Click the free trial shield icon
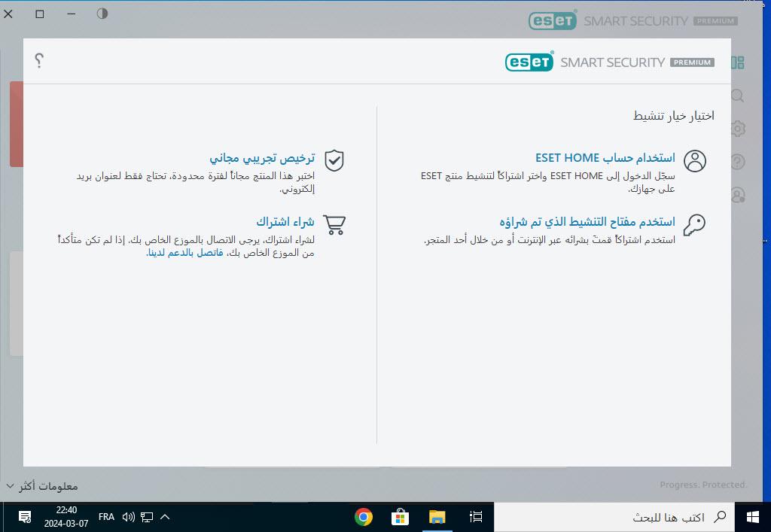This screenshot has width=771, height=532. [334, 160]
